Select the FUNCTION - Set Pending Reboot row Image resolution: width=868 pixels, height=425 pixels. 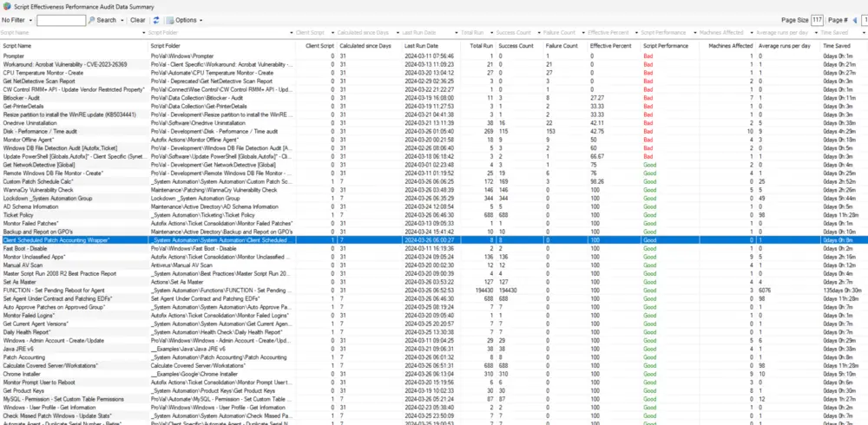point(434,290)
